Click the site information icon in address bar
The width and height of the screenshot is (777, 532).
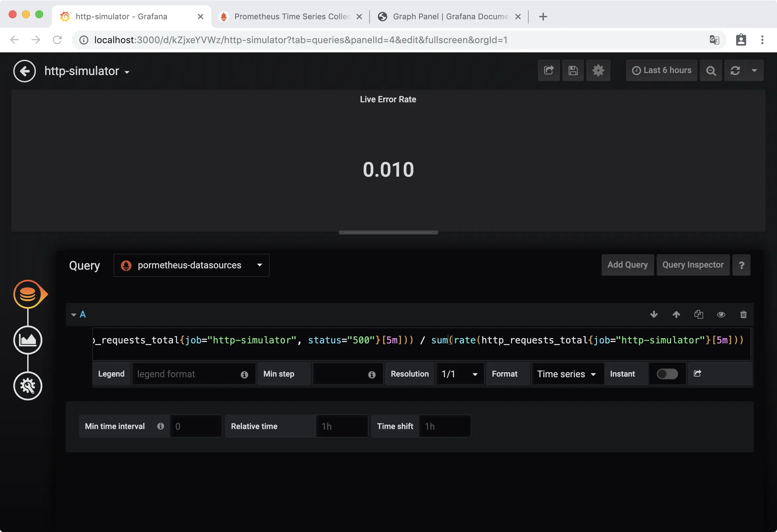pos(84,40)
